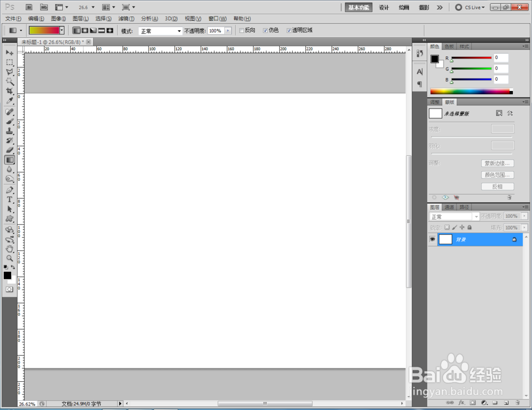Select the Brush tool
Screen dimensions: 532x410
pos(10,121)
